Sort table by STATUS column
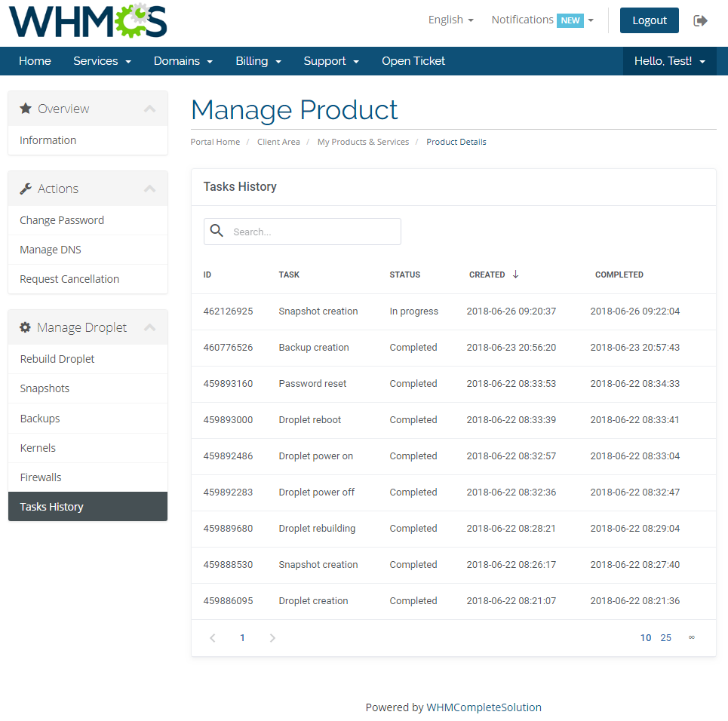 pos(405,275)
